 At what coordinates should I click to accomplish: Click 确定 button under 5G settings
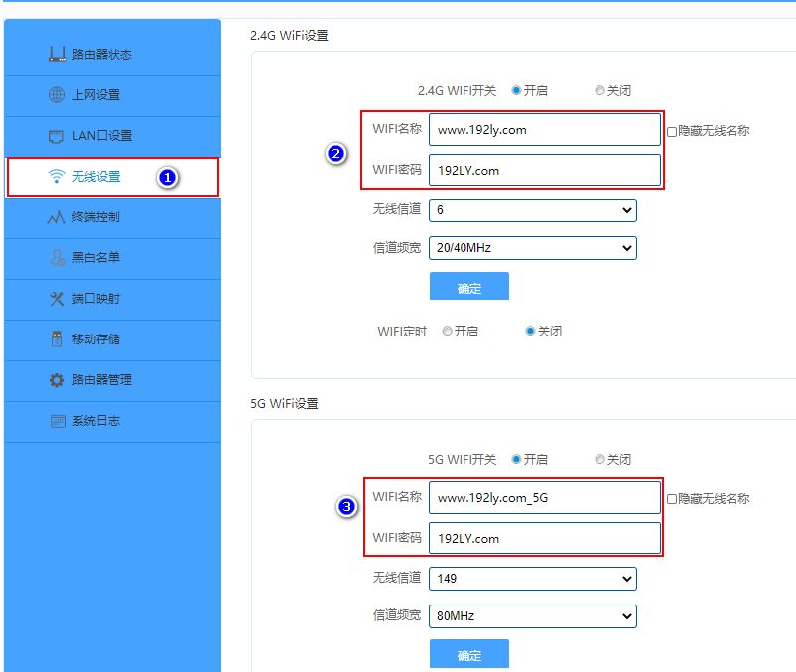point(469,654)
